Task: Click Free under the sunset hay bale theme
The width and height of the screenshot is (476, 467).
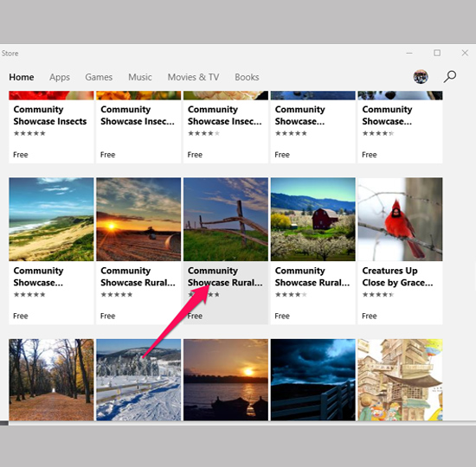Action: tap(108, 316)
